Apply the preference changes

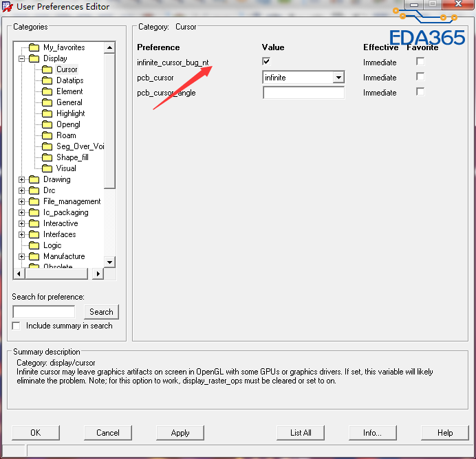(180, 433)
